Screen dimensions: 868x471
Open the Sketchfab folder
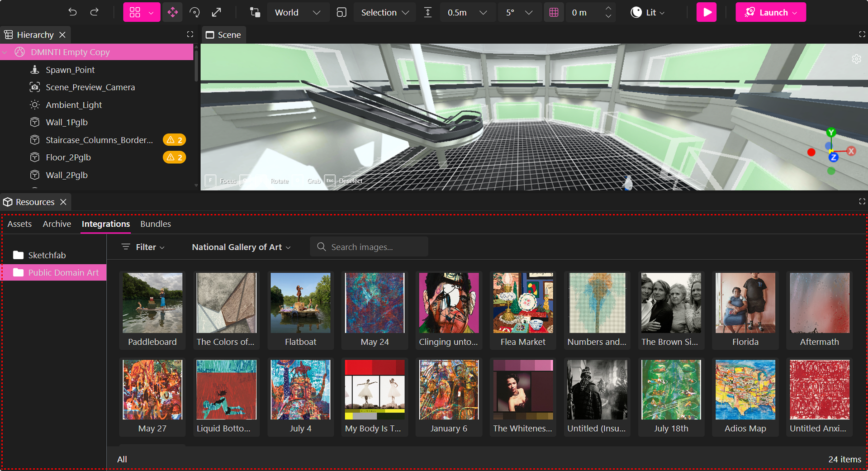47,255
